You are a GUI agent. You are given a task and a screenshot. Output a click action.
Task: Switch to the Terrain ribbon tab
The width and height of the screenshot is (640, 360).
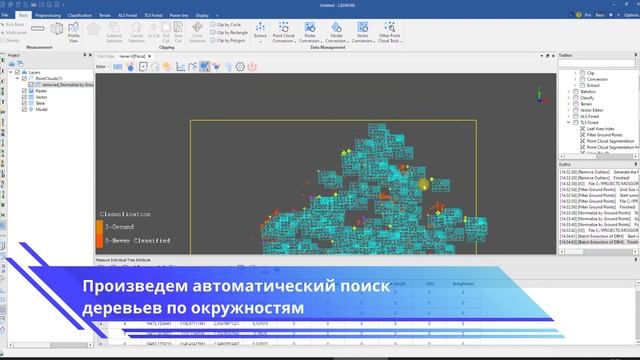pos(105,15)
